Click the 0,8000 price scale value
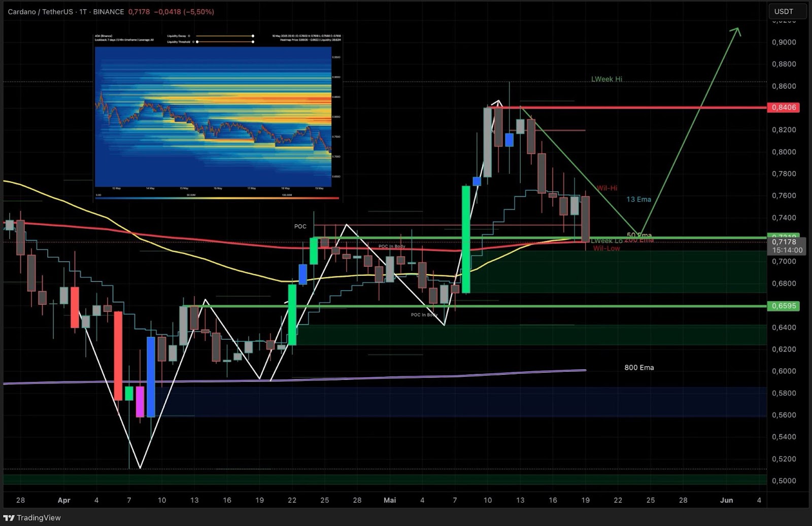The height and width of the screenshot is (526, 812). coord(784,152)
